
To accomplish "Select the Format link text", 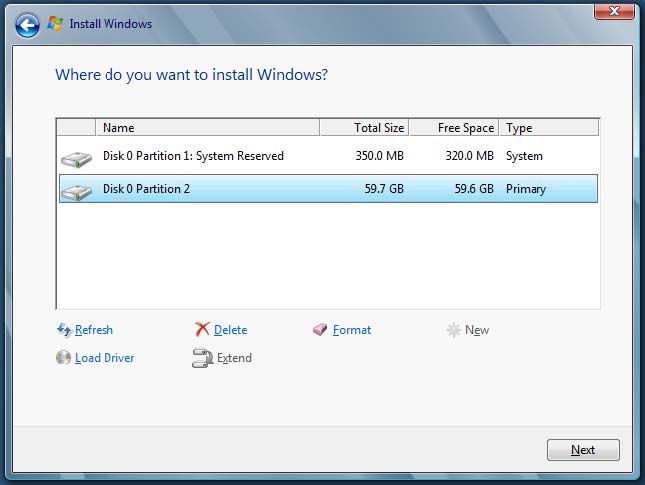I will point(352,330).
